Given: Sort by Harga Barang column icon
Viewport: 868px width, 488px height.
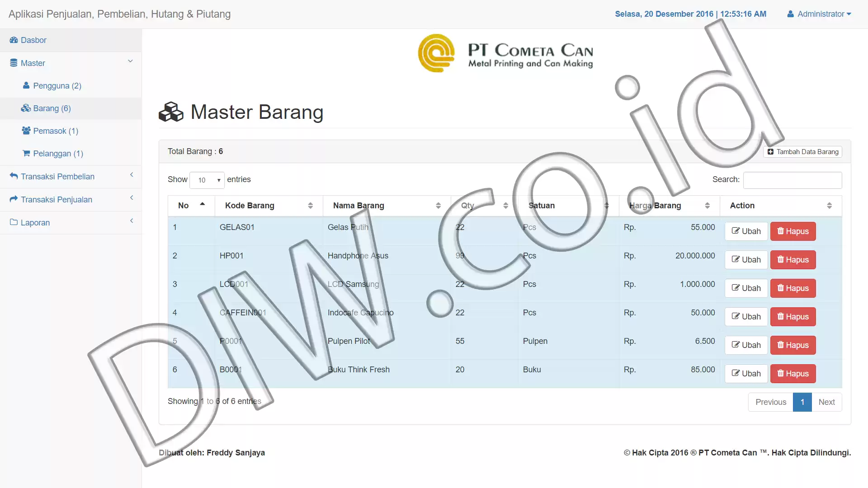Looking at the screenshot, I should coord(708,206).
